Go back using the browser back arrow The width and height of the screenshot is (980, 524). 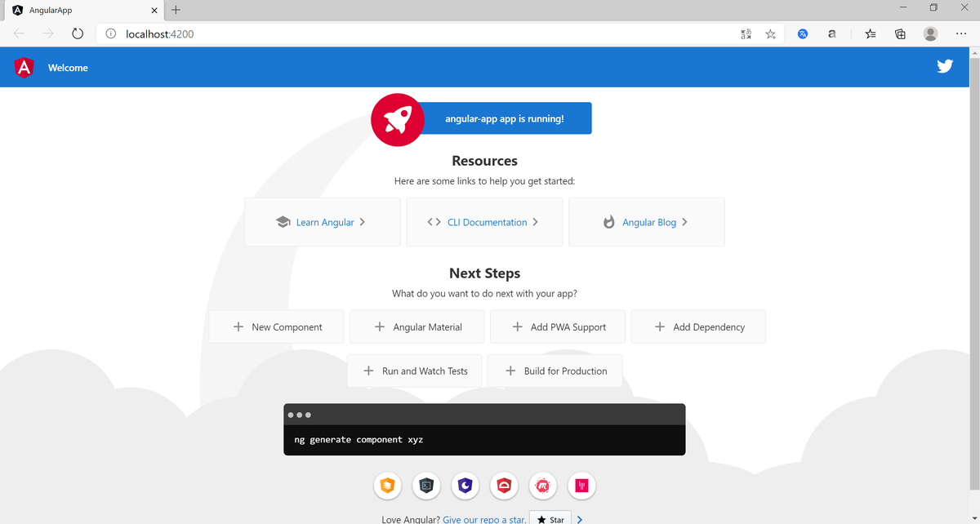(20, 34)
